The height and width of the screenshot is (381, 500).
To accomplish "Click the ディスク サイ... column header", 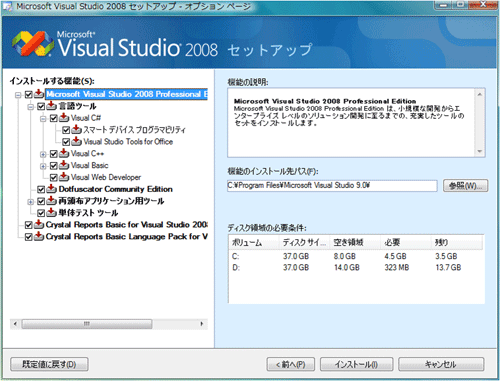I will (x=304, y=242).
